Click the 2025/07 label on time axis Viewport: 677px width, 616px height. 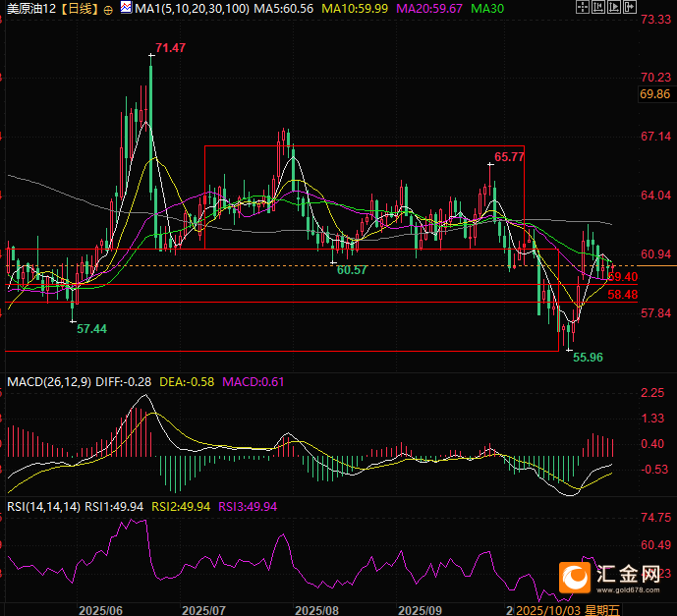pyautogui.click(x=204, y=609)
